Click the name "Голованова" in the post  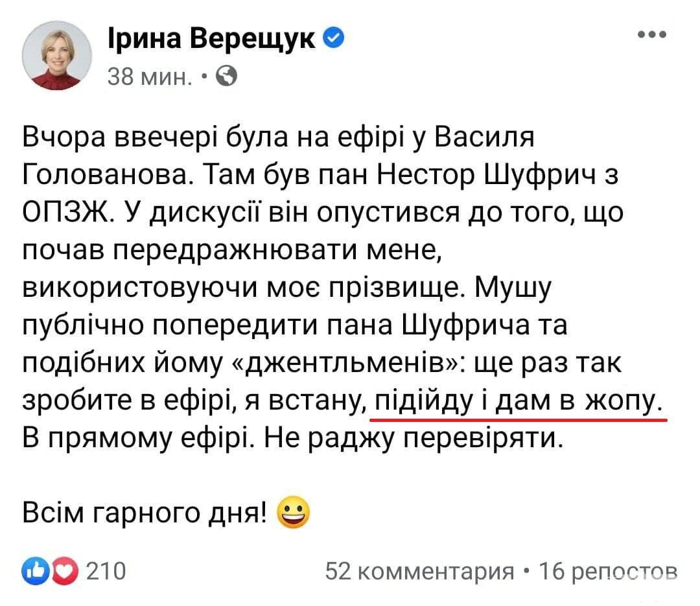click(x=106, y=174)
